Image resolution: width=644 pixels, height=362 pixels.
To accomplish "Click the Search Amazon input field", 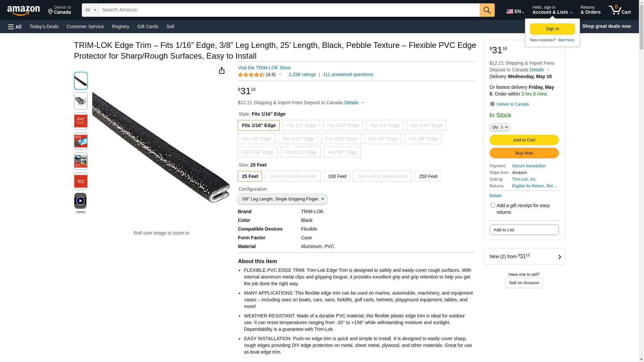I will (288, 10).
